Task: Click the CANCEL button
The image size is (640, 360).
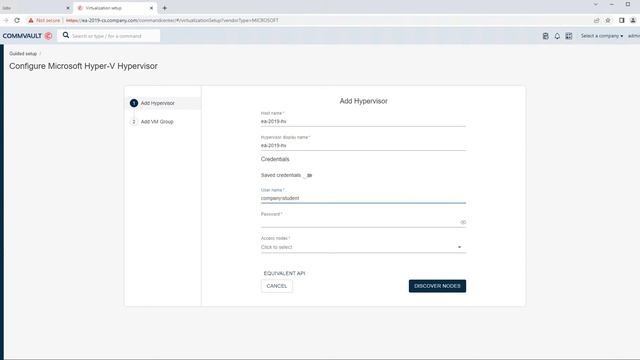Action: point(277,286)
